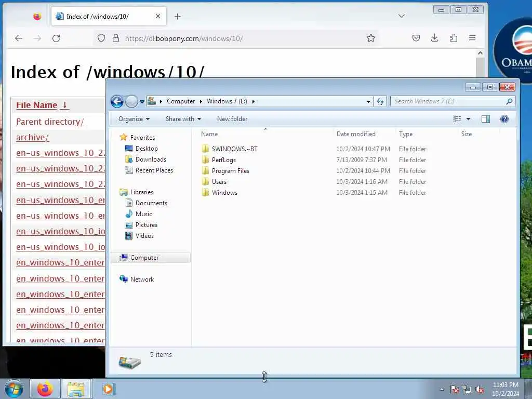Select Recent Places under Favorites
This screenshot has width=532, height=399.
click(x=154, y=170)
